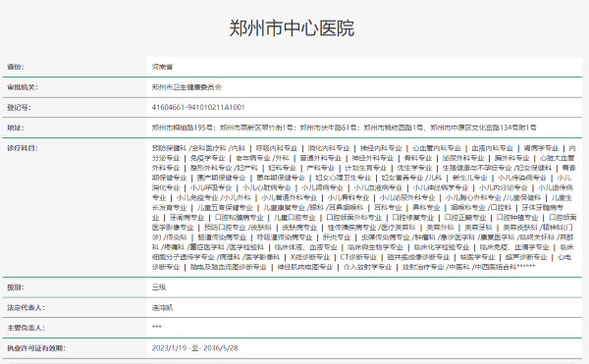Select the 心血管内科专业 entry
This screenshot has height=364, width=589.
(437, 148)
